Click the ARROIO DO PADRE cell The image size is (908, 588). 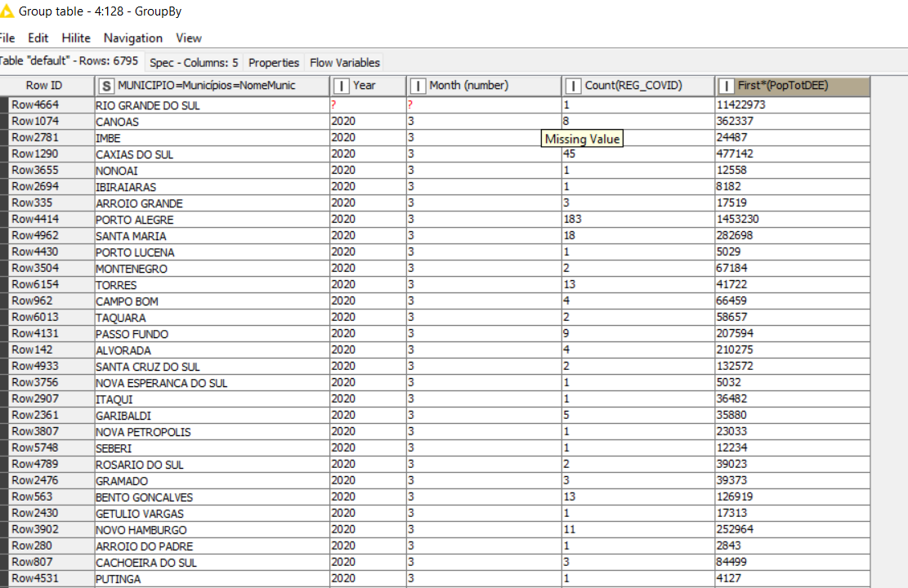coord(212,546)
